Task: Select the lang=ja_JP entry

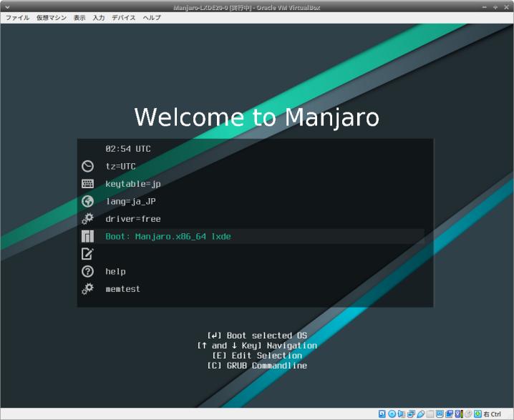Action: pos(130,202)
